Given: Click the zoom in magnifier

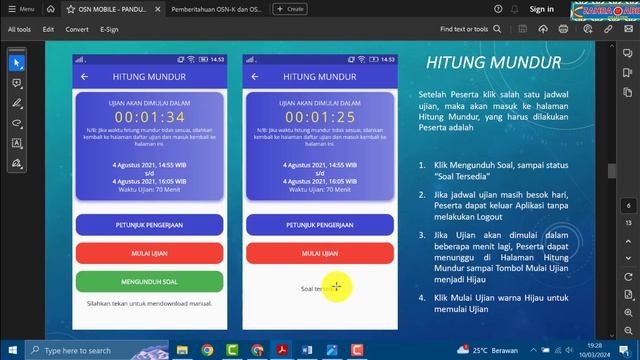Looking at the screenshot, I should point(628,313).
